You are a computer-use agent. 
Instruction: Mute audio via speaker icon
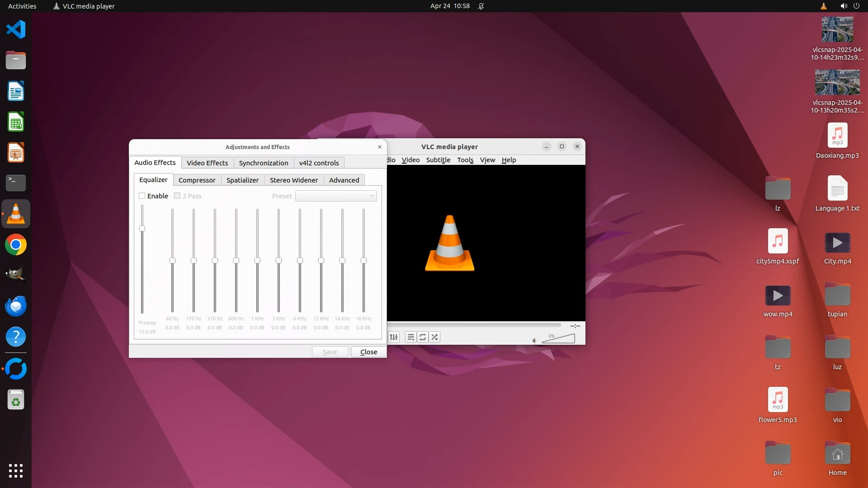click(x=534, y=341)
